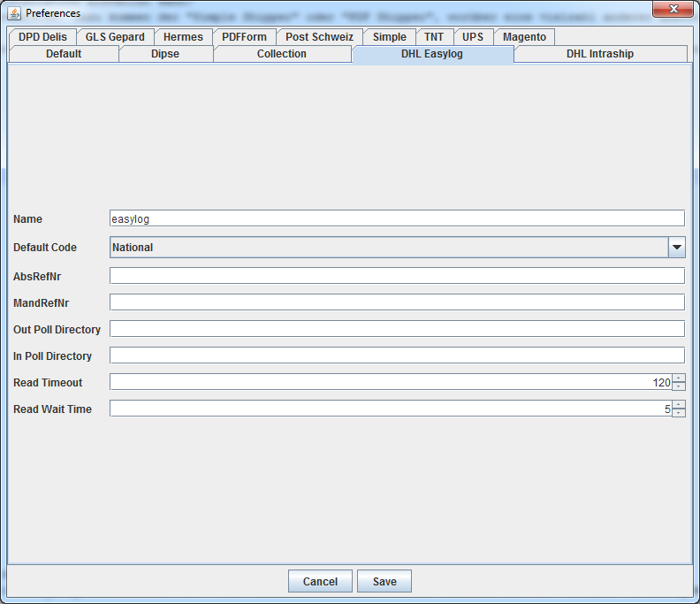Click the Read Wait Time label
This screenshot has height=604, width=700.
(52, 409)
